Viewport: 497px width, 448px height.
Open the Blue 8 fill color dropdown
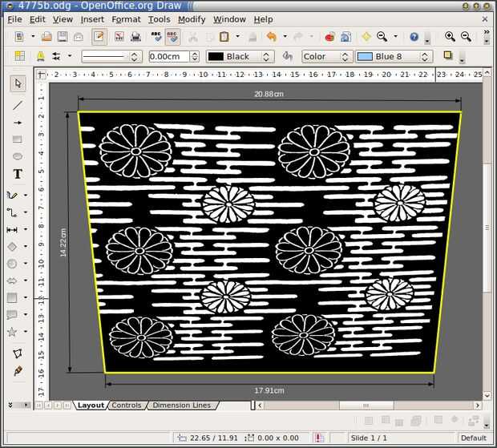coord(394,57)
